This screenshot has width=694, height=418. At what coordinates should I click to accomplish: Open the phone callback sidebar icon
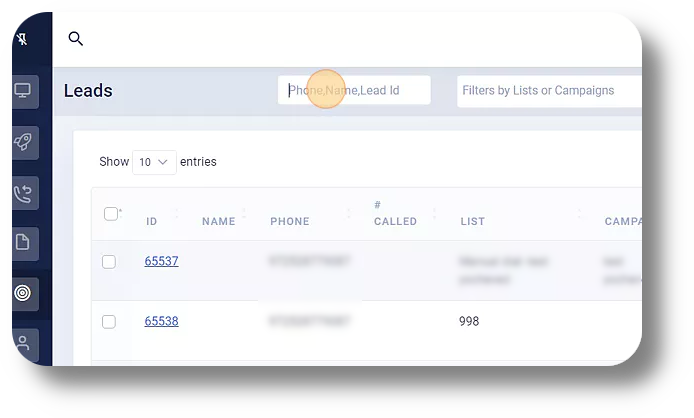23,193
